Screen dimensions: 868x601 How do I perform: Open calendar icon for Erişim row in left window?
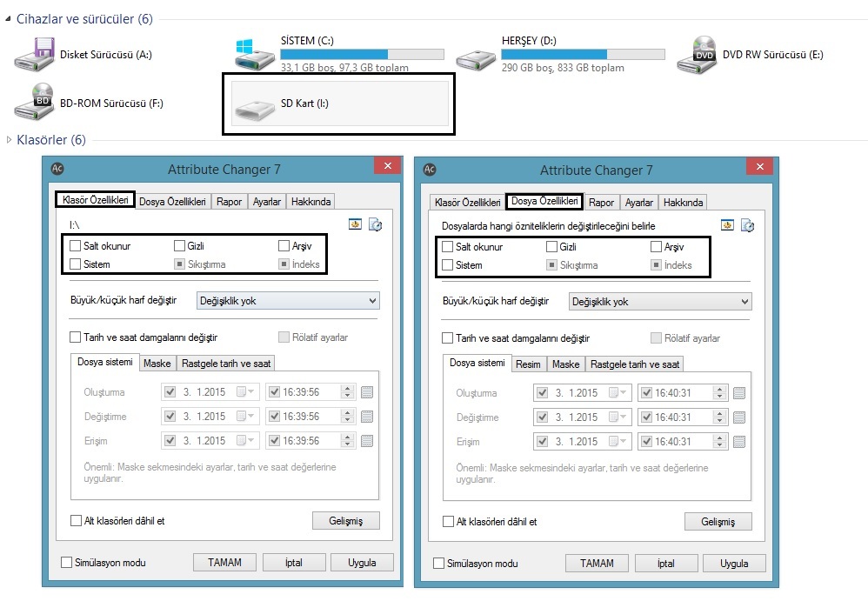[x=366, y=441]
